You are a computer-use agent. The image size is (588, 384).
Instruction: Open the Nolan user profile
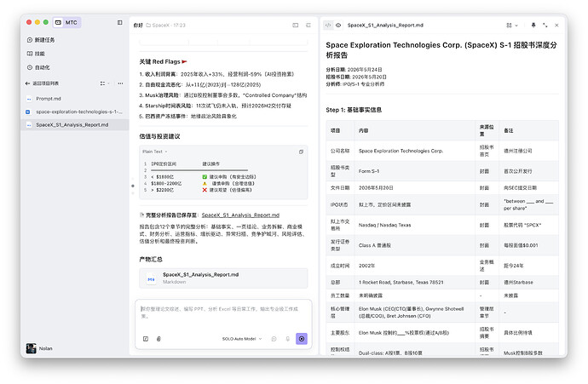[x=39, y=348]
